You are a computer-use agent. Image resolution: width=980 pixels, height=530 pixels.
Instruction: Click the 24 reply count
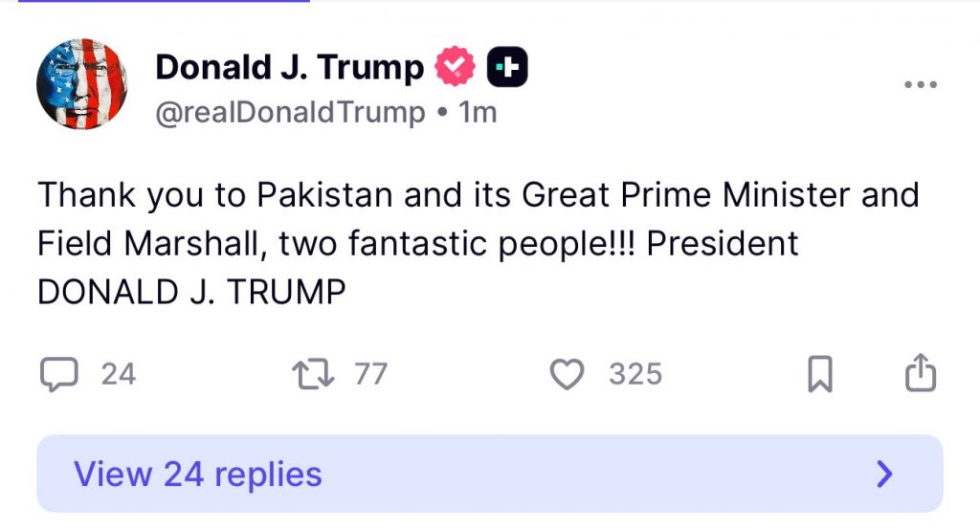coord(119,374)
